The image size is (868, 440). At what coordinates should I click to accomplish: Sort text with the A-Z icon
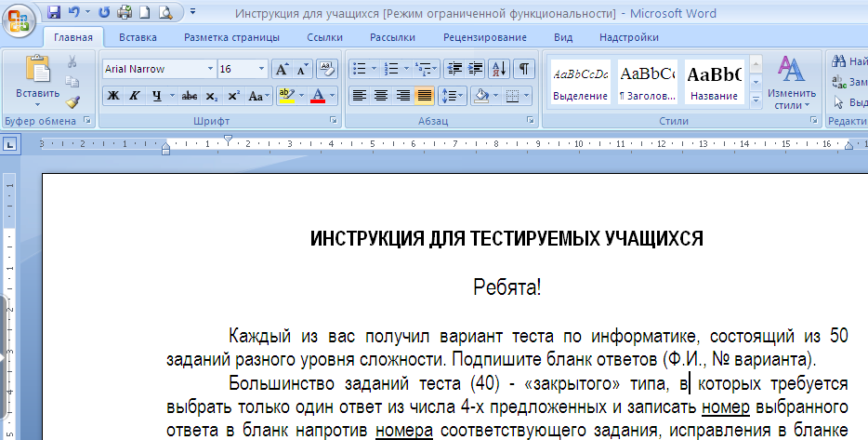click(499, 69)
